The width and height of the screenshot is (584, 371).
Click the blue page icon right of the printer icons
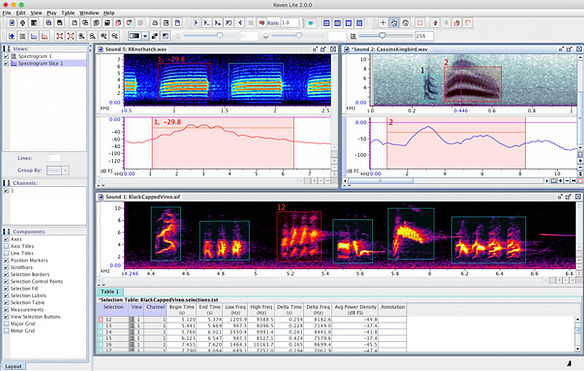[x=177, y=23]
